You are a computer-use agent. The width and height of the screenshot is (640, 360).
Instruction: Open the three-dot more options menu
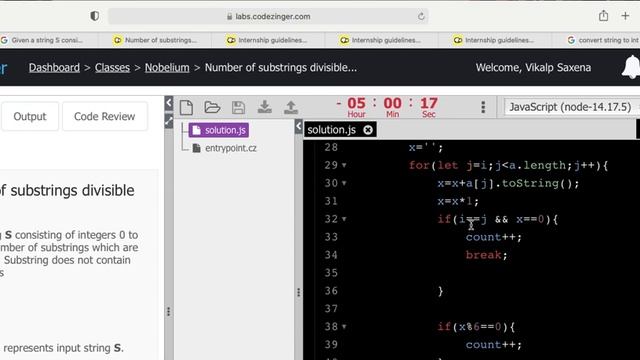pos(483,107)
